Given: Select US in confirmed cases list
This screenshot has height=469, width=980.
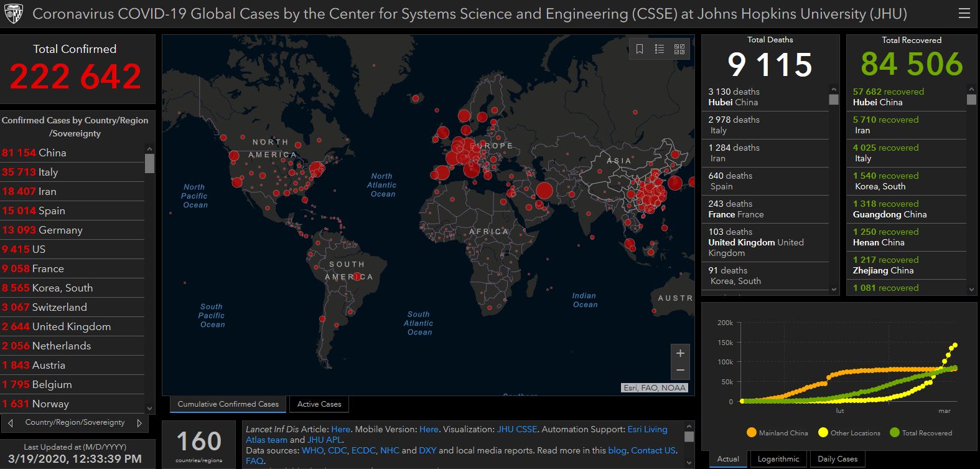Looking at the screenshot, I should pyautogui.click(x=72, y=249).
